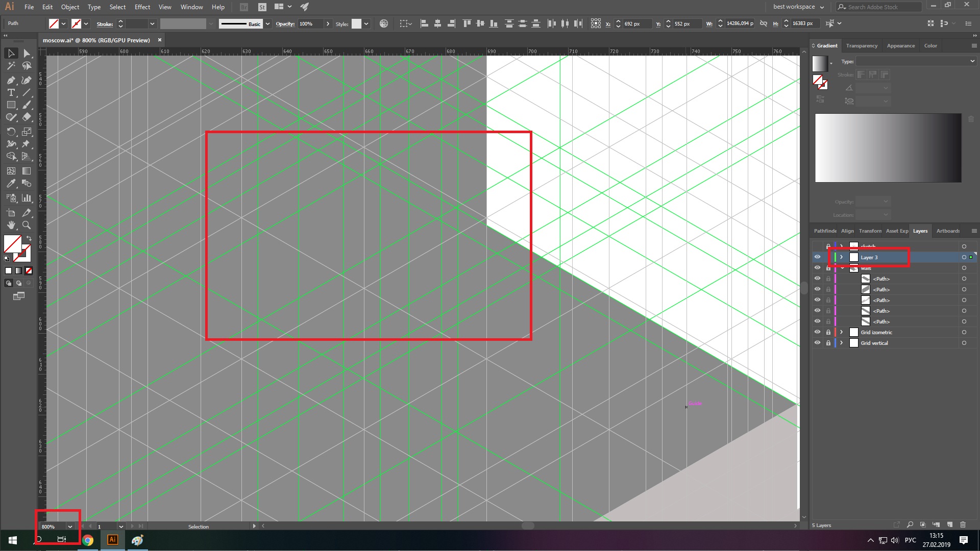Switch to the Align panel tab
The image size is (980, 551).
coord(847,231)
